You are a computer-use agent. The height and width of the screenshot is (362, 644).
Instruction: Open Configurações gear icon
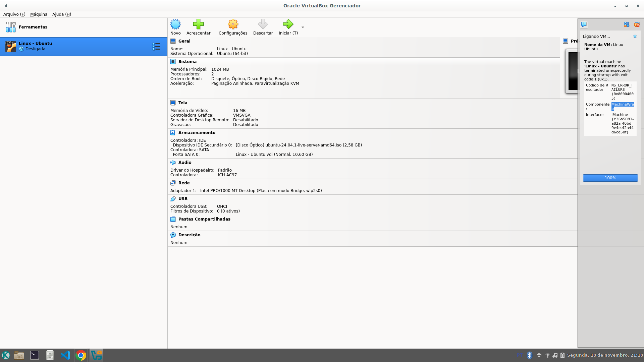[x=233, y=24]
